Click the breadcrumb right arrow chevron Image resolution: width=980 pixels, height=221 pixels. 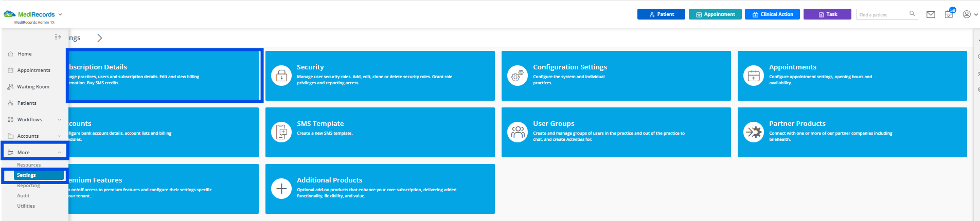(100, 38)
